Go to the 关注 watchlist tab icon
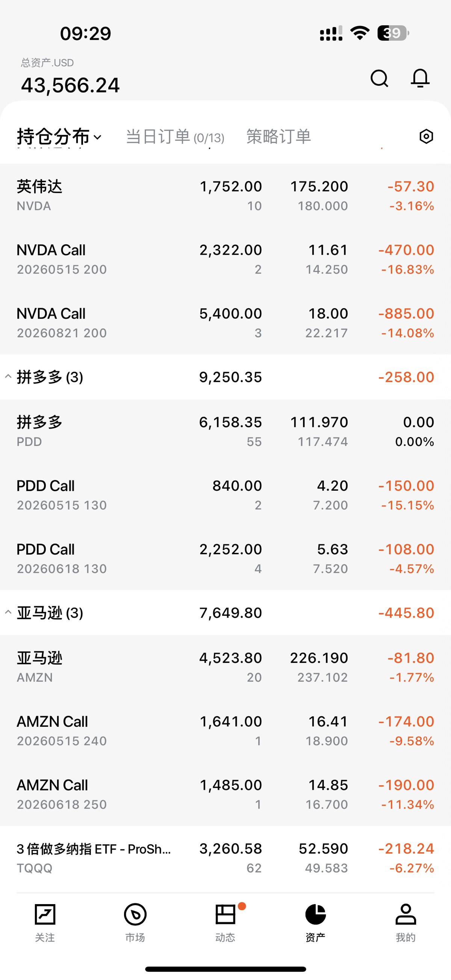Screen dimensions: 451x980 [x=45, y=915]
